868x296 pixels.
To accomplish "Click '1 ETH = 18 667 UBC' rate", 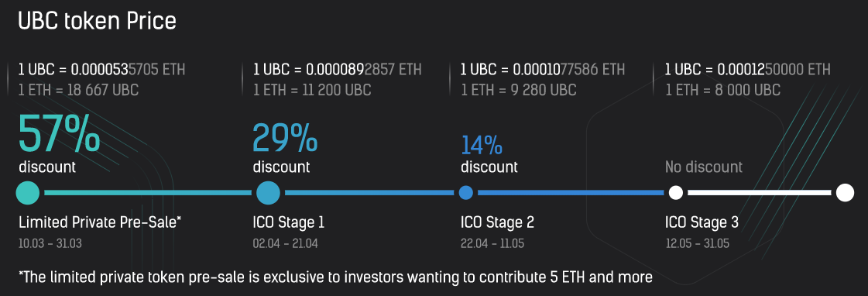I will [x=79, y=90].
